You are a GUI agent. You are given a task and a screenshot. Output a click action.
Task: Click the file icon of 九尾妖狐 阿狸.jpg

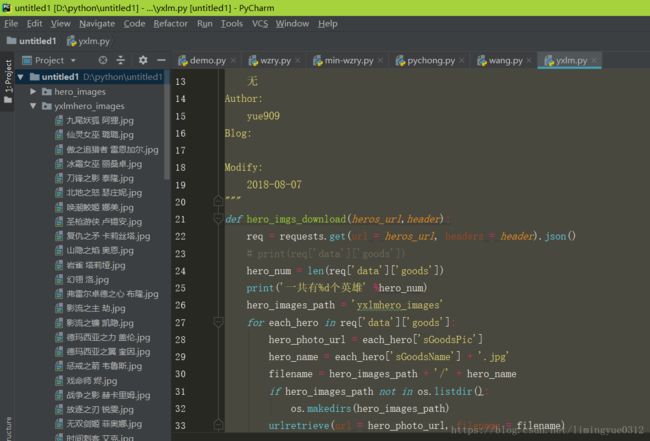(59, 121)
